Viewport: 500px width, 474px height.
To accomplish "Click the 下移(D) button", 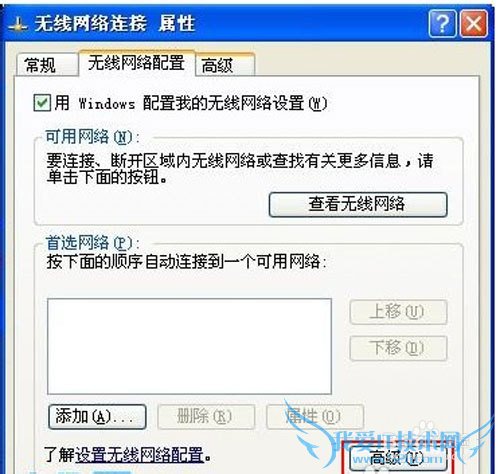I will 398,348.
